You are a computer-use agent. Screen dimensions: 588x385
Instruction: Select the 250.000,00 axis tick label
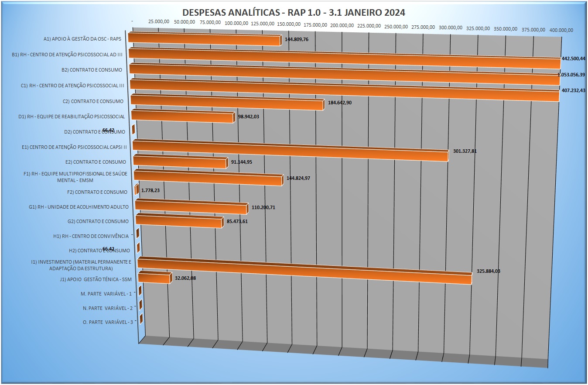point(396,27)
